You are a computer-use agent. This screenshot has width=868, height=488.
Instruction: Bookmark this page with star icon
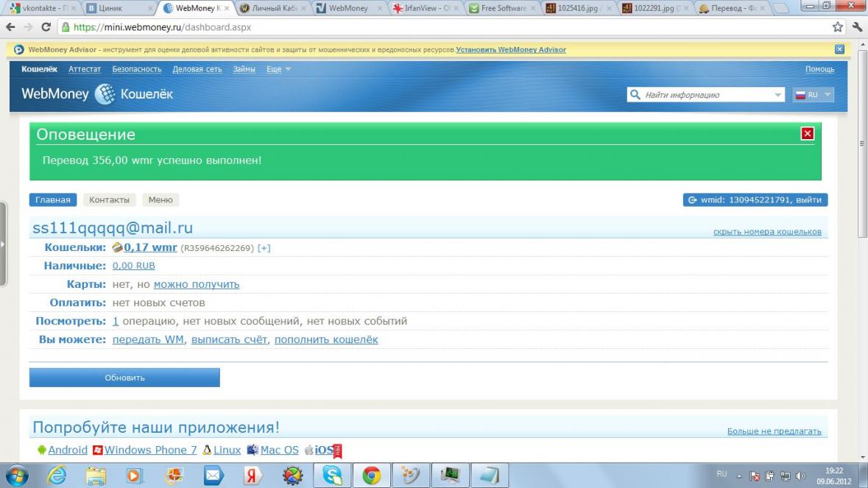click(x=838, y=28)
